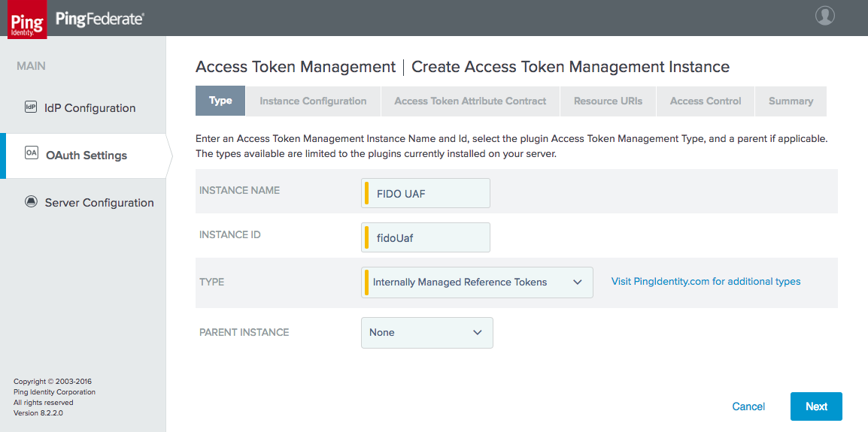This screenshot has width=868, height=432.
Task: Click the TYPE field label
Action: [x=211, y=282]
